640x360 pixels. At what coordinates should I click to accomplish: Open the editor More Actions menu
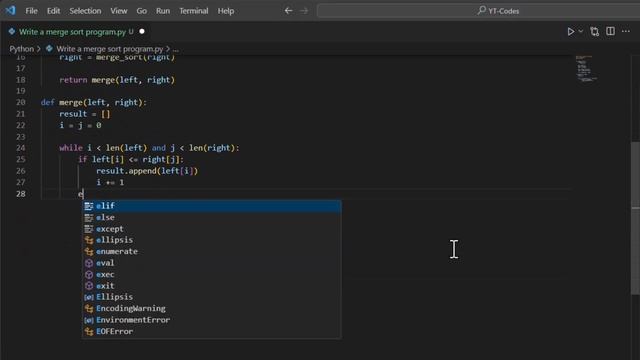(x=626, y=31)
